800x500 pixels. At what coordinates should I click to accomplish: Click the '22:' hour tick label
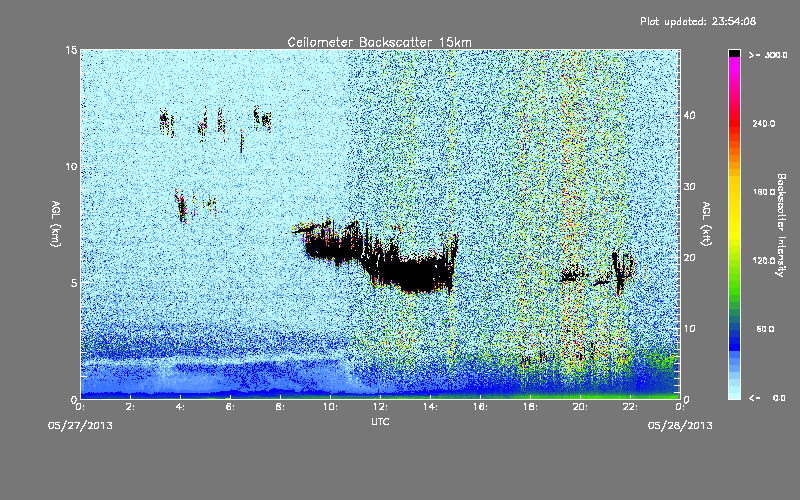(630, 407)
